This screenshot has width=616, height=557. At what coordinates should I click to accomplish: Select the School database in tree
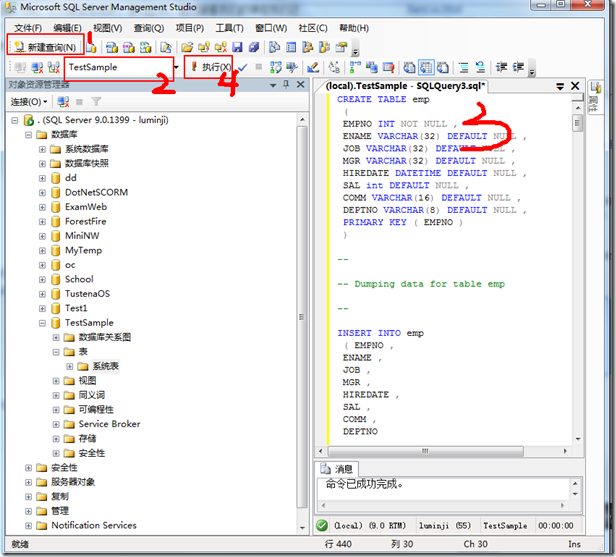(79, 279)
